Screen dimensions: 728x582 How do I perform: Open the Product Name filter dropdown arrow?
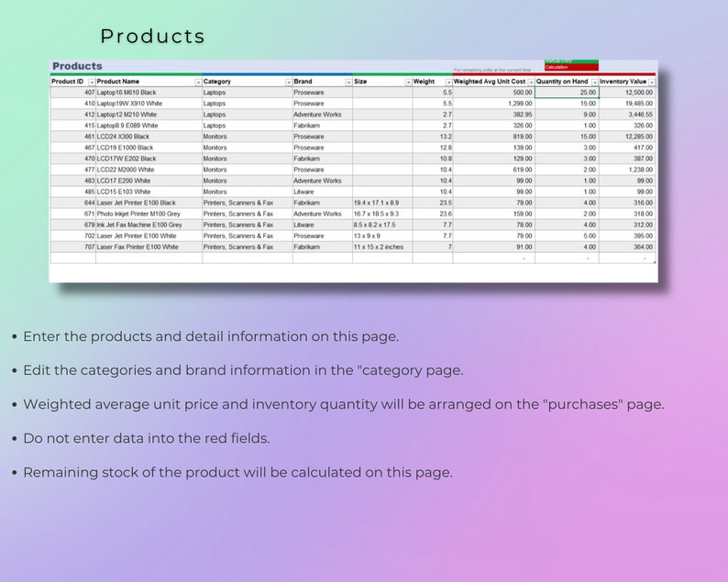[x=198, y=82]
